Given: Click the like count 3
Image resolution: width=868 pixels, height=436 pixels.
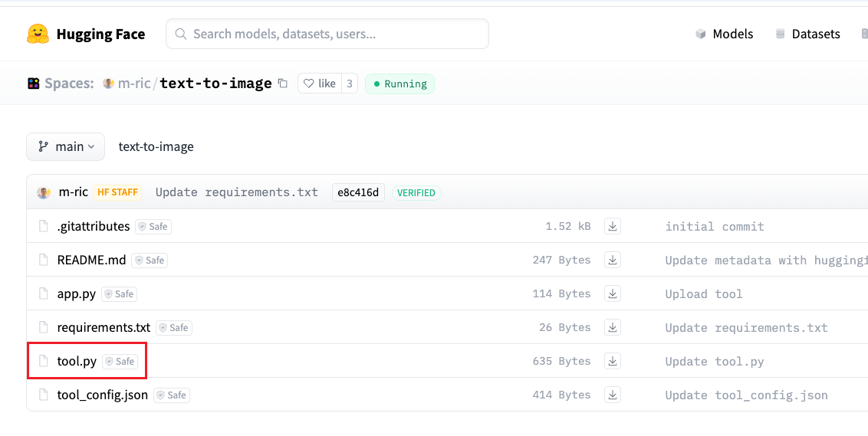Looking at the screenshot, I should pos(350,84).
